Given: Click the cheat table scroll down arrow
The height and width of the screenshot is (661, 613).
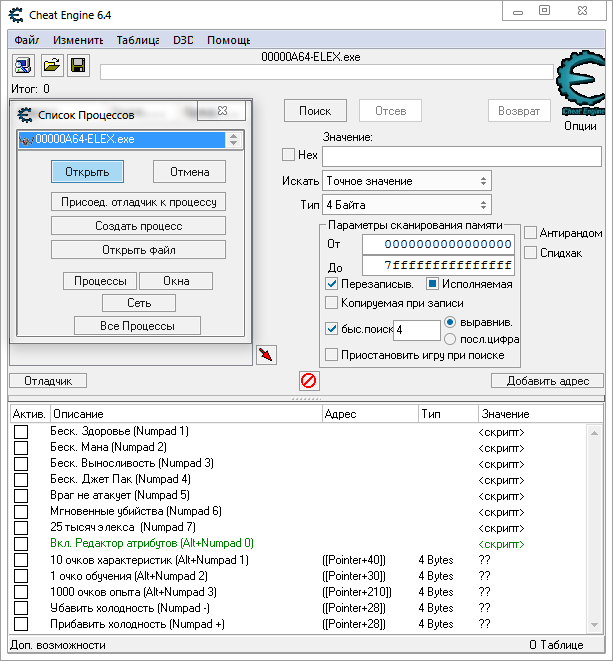Looking at the screenshot, I should click(x=594, y=625).
